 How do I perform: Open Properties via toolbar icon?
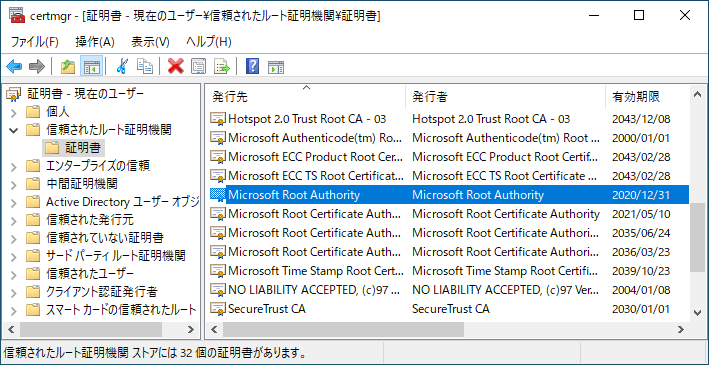pyautogui.click(x=199, y=67)
